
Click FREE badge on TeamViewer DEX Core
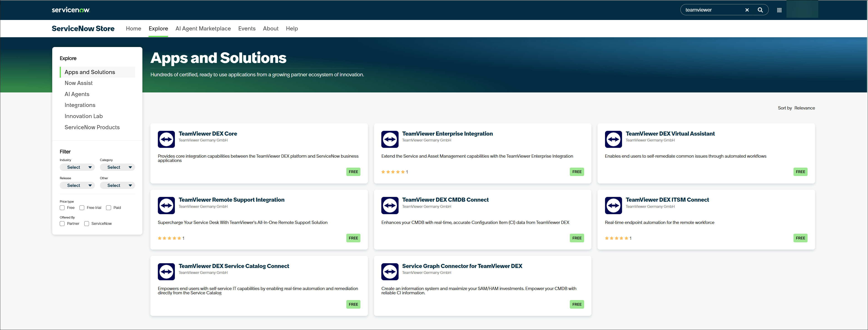pos(353,172)
